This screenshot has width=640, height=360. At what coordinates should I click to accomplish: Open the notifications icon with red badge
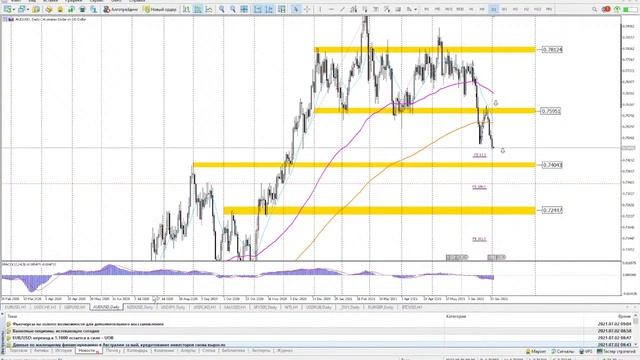click(x=606, y=9)
